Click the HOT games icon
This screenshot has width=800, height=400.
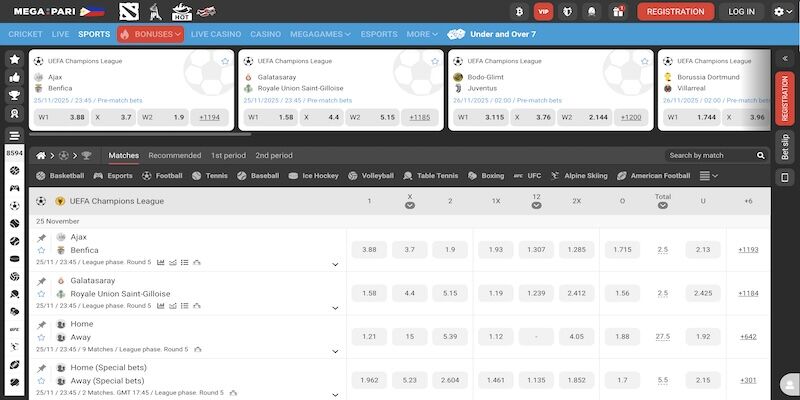tap(182, 11)
